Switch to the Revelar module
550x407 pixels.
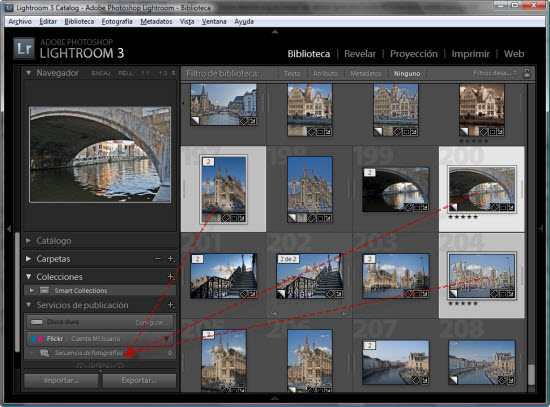[x=360, y=54]
